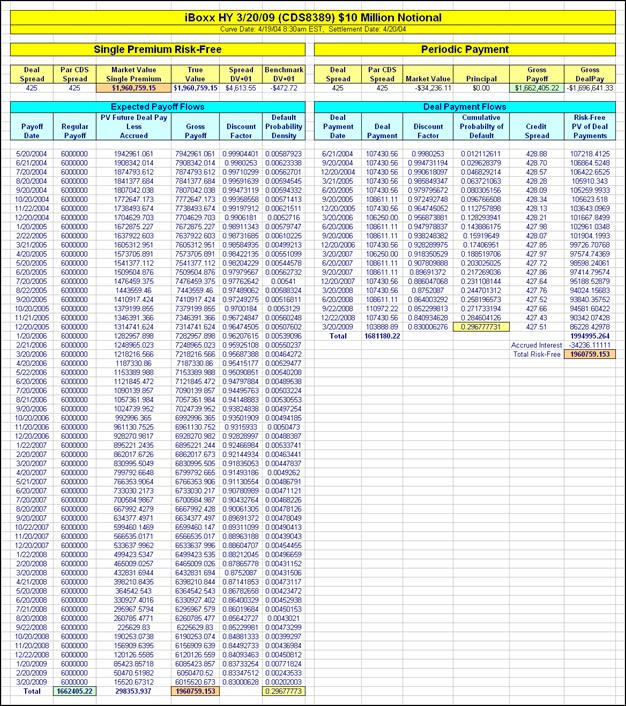Click the Benchmark DV•01 value '-$472.72'
Viewport: 626px width, 706px height.
(284, 88)
